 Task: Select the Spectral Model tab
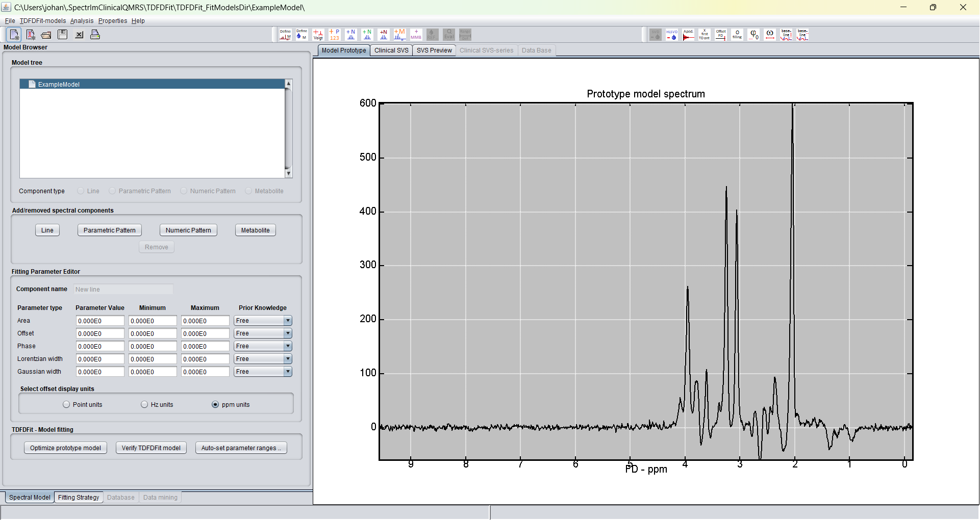(30, 498)
